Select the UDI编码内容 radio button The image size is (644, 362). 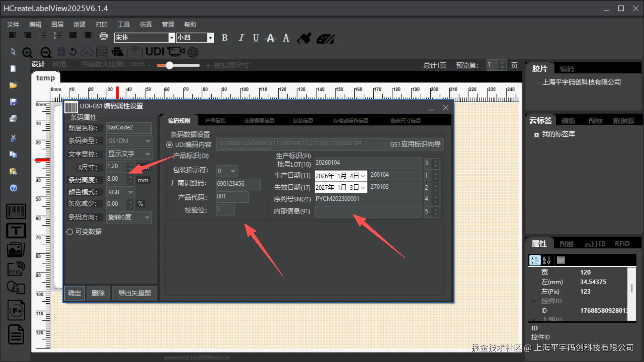[169, 145]
